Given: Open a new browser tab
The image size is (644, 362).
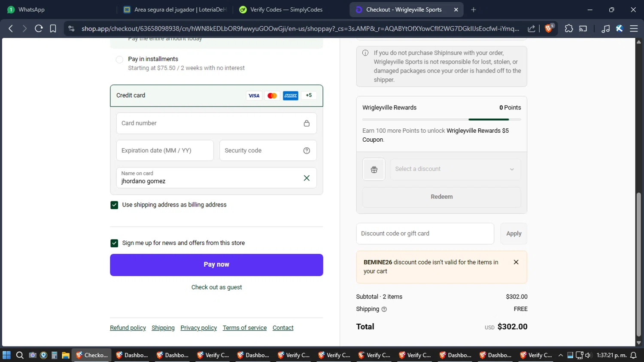Looking at the screenshot, I should click(474, 9).
